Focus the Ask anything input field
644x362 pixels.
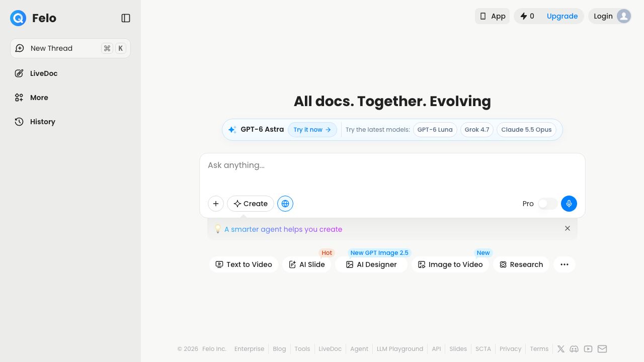392,165
